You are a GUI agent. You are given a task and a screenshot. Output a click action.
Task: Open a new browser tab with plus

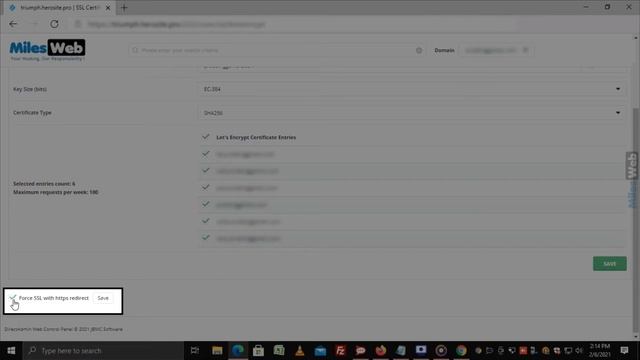click(124, 7)
